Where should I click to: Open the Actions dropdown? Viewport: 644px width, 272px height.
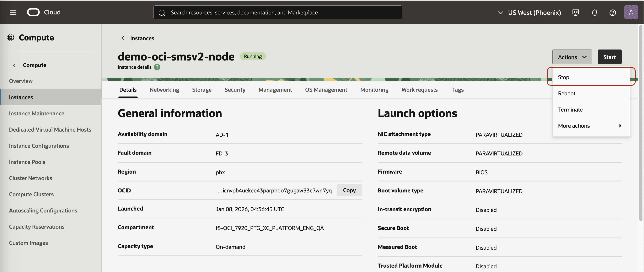click(x=572, y=57)
